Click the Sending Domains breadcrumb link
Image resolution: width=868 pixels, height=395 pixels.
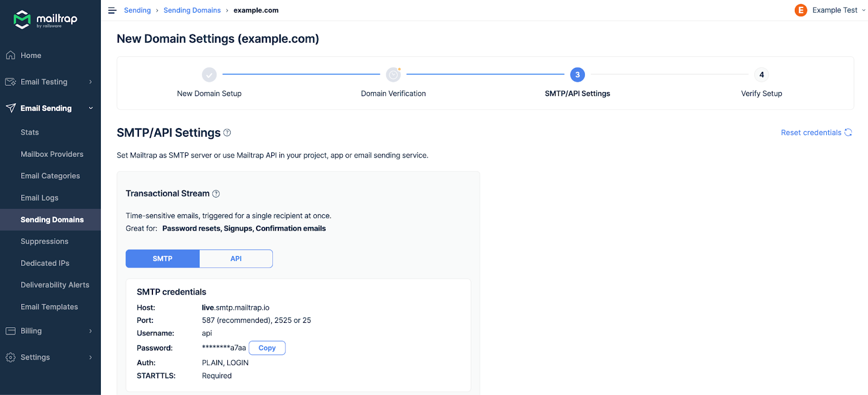pyautogui.click(x=192, y=10)
